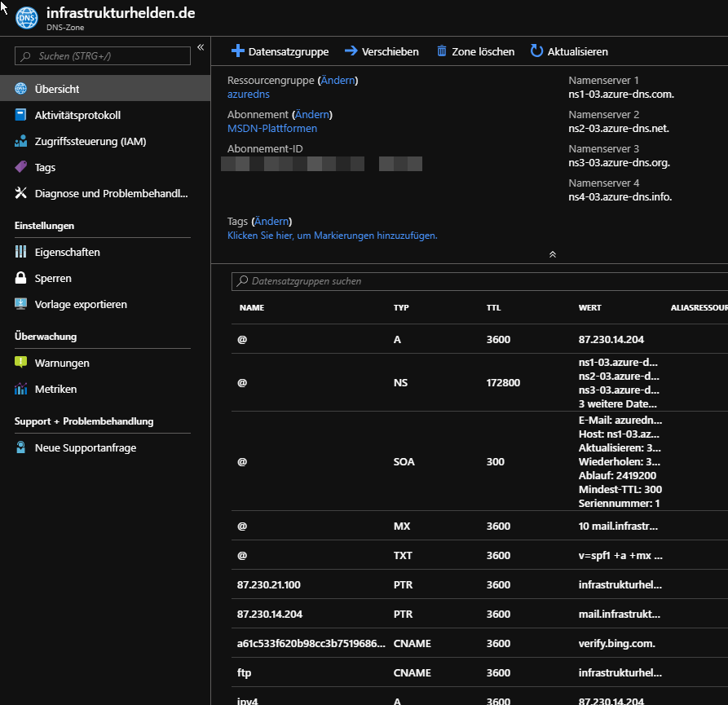Open the MSDN-Plattformen subscription link
Viewport: 728px width, 705px height.
coord(272,128)
